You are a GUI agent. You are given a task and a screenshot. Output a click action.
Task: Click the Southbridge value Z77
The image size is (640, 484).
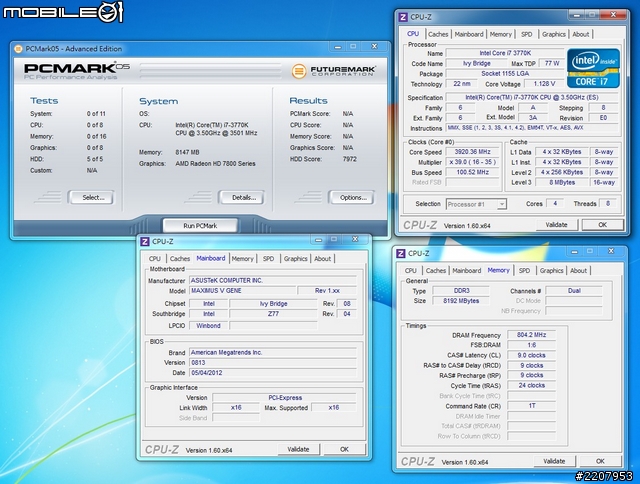click(x=273, y=314)
